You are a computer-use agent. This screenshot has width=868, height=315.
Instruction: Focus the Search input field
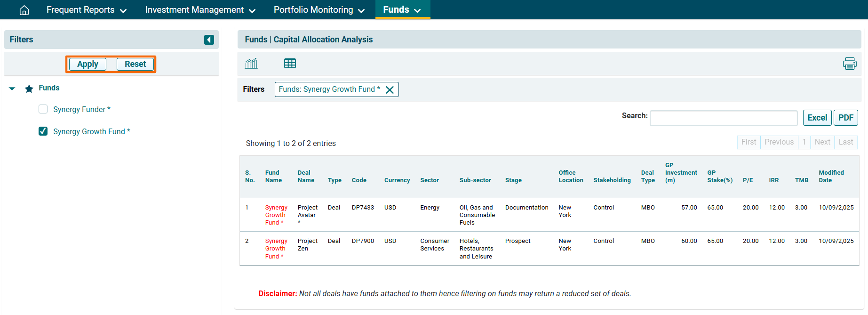[723, 118]
